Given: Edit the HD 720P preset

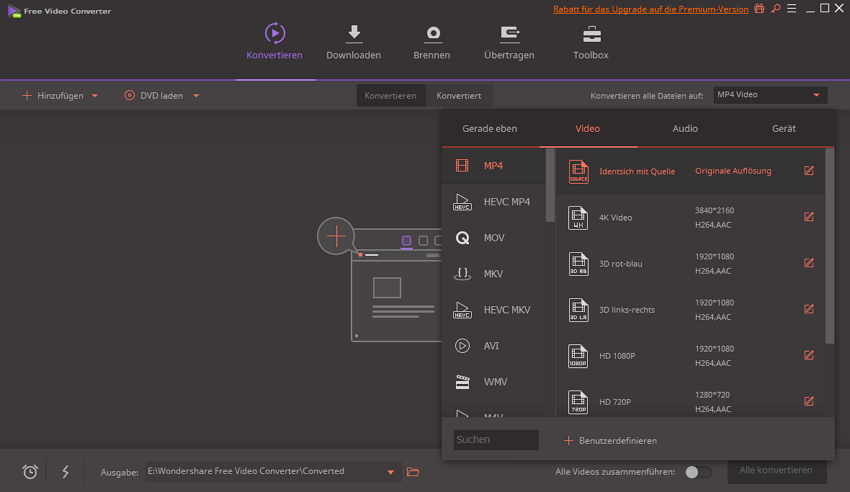Looking at the screenshot, I should click(x=809, y=401).
